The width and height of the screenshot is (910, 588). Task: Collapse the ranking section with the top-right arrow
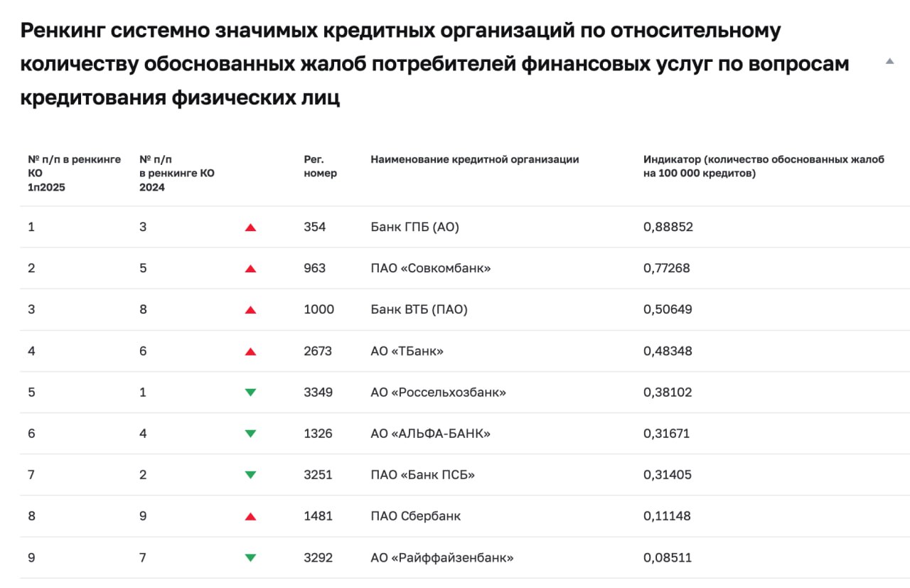click(x=889, y=62)
